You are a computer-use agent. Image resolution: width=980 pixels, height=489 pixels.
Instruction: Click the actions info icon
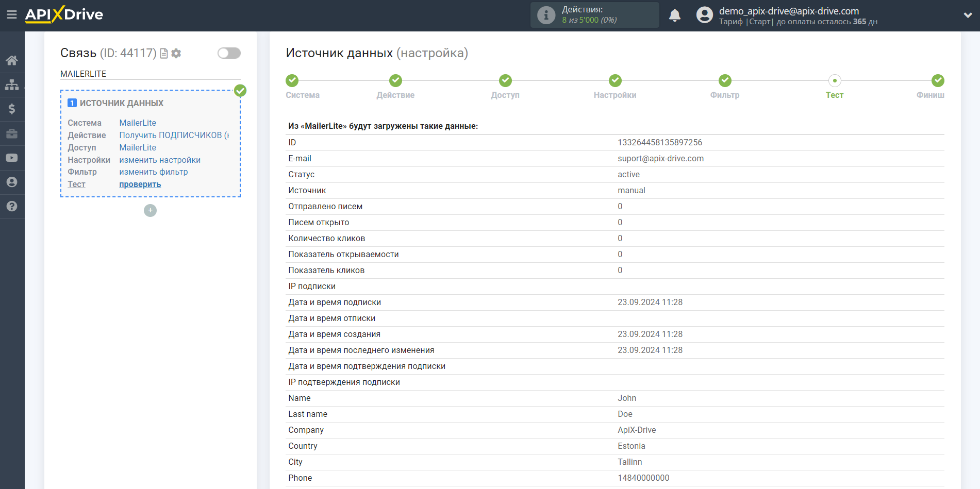pos(546,15)
